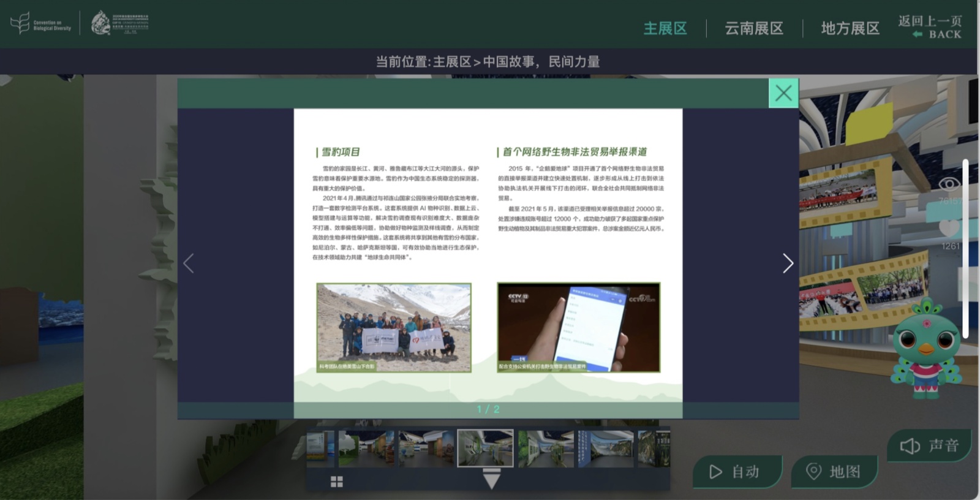Like the exhibit with the heart icon
The height and width of the screenshot is (500, 980).
(x=949, y=227)
